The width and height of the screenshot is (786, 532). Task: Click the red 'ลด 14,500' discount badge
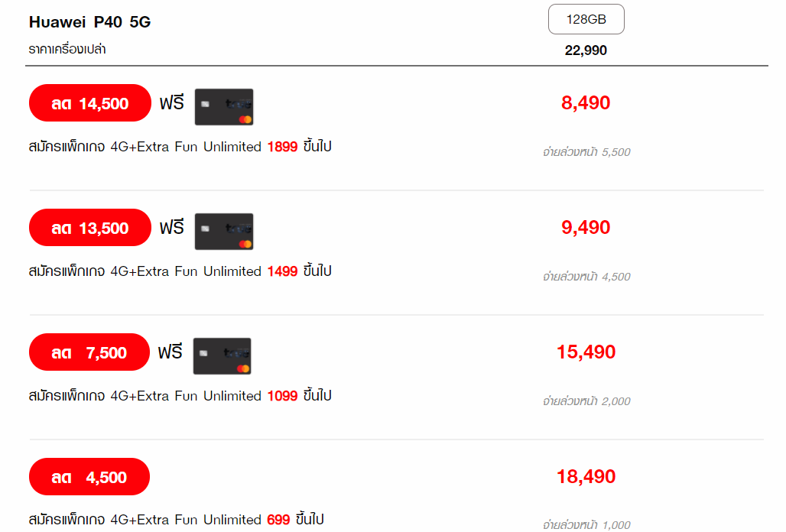[90, 102]
